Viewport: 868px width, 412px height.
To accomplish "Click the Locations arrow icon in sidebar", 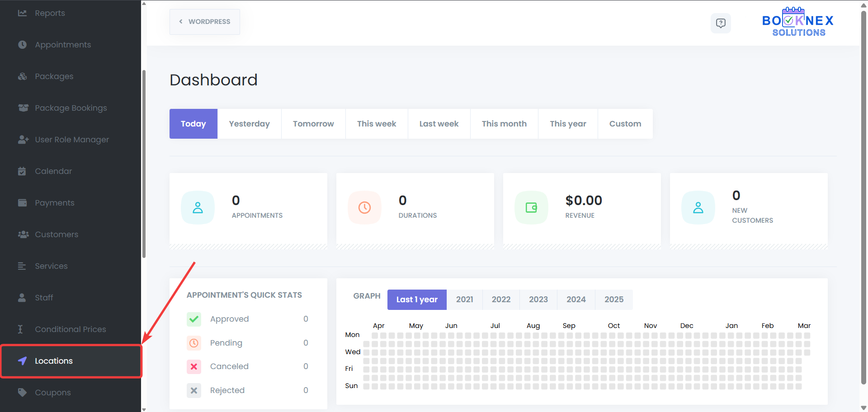I will click(x=22, y=360).
